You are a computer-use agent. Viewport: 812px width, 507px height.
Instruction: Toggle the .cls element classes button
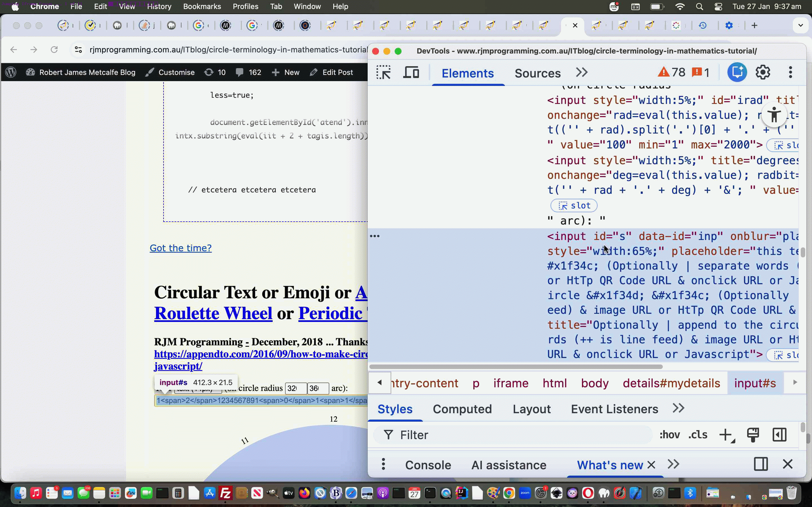(698, 435)
